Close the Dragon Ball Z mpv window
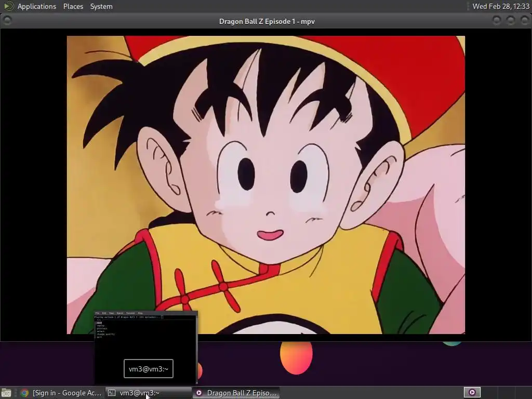532x399 pixels. click(524, 21)
